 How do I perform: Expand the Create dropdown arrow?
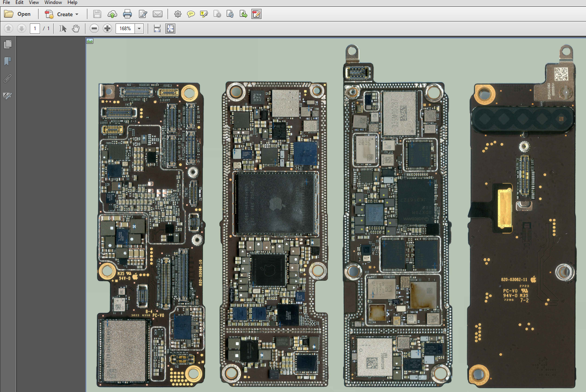(77, 14)
